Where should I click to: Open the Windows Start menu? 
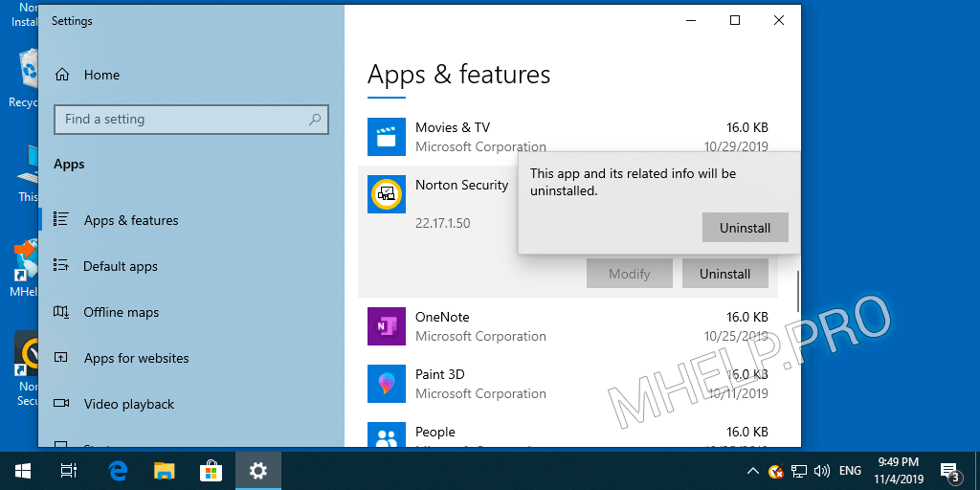coord(23,471)
